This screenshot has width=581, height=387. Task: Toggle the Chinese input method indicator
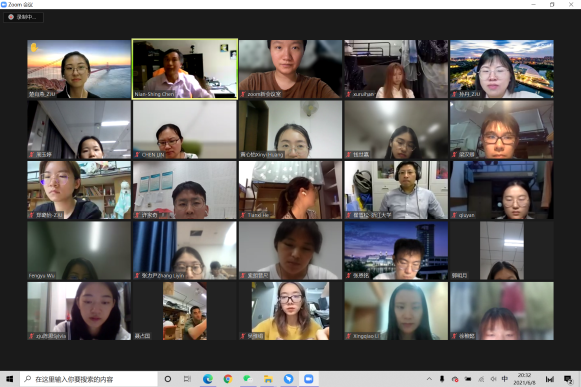tap(504, 379)
